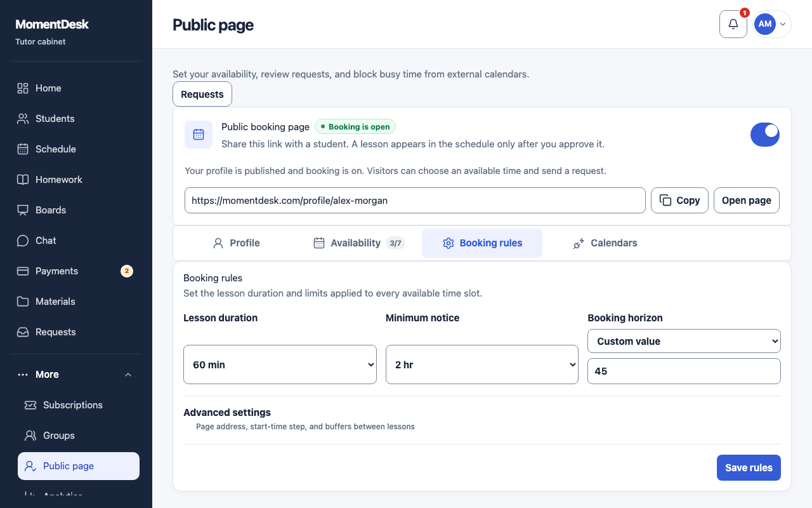This screenshot has width=812, height=508.
Task: Open the Lesson duration dropdown
Action: click(280, 364)
